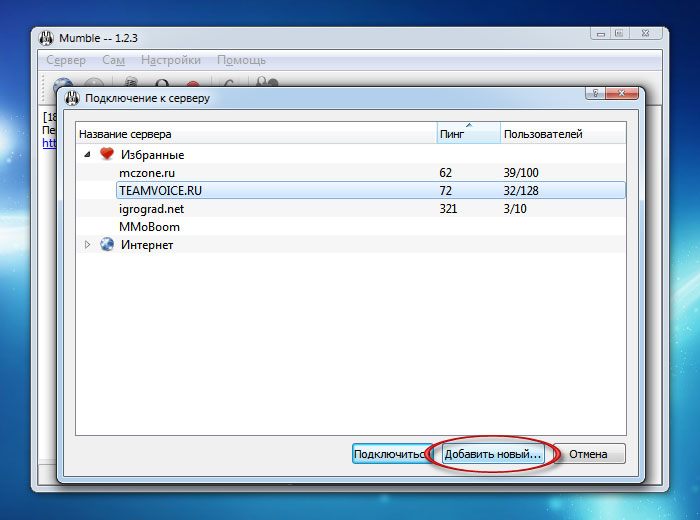Sort by Пользователей column header
This screenshot has height=520, width=700.
pos(563,133)
